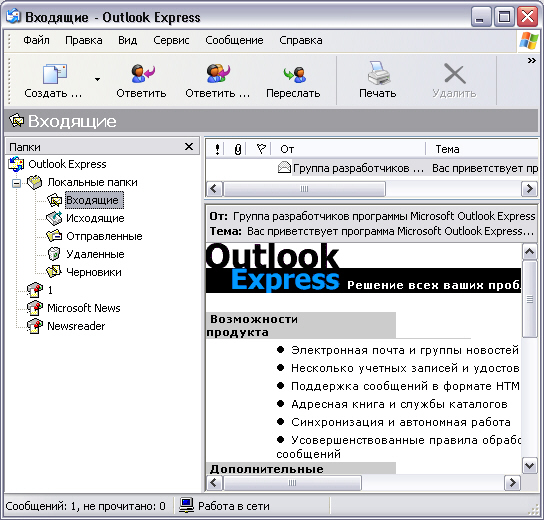The width and height of the screenshot is (544, 520).
Task: Minimize the Outlook Express window
Action: coord(481,17)
